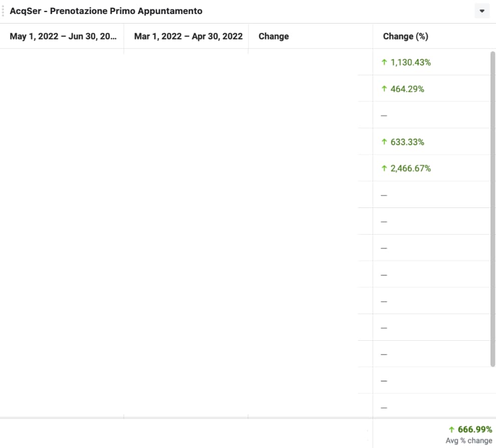Open the widget options dropdown caret

tap(482, 11)
